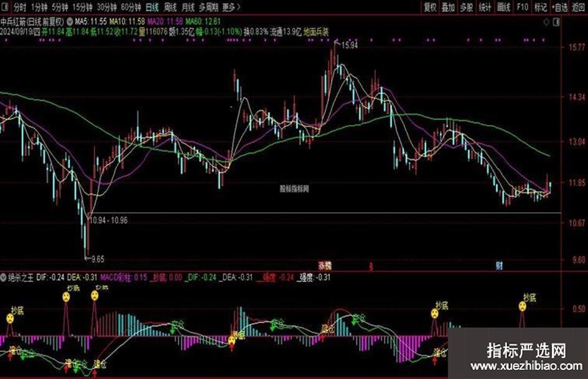
Task: Click the 9.60 price axis value
Action: [x=577, y=260]
